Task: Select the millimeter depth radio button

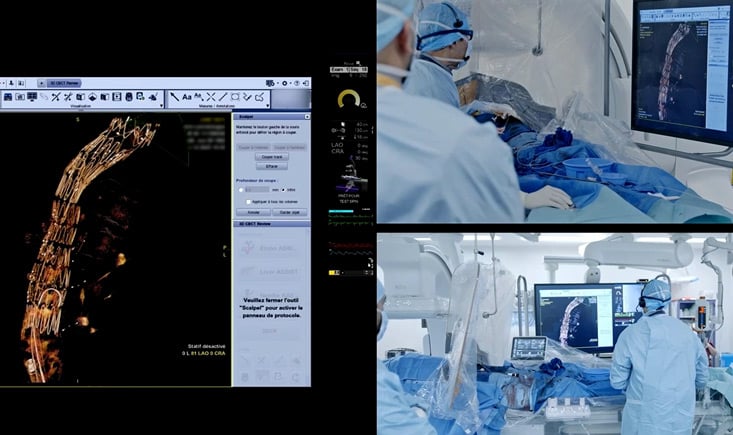Action: pos(241,189)
